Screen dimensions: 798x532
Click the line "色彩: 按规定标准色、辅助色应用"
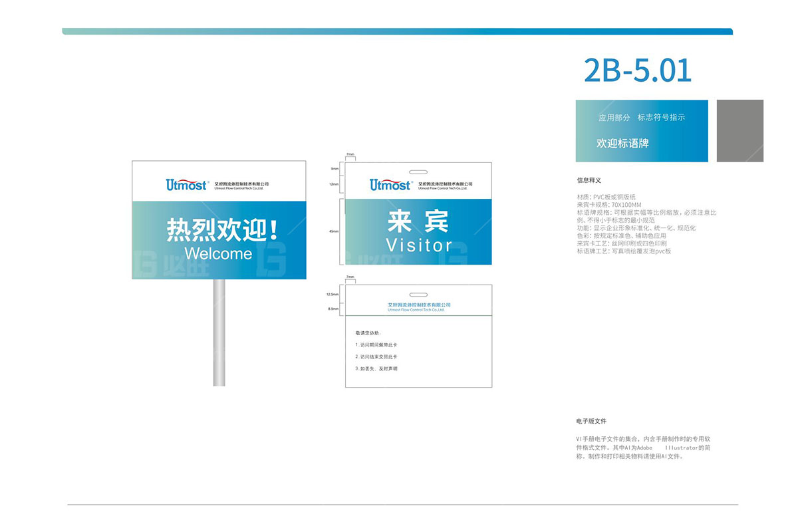[621, 235]
